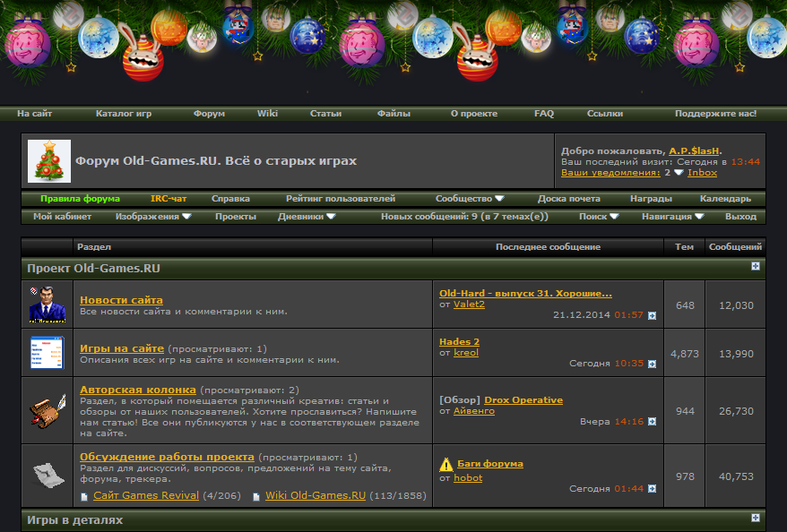Go to last post icon in Баги форума row

pyautogui.click(x=652, y=488)
